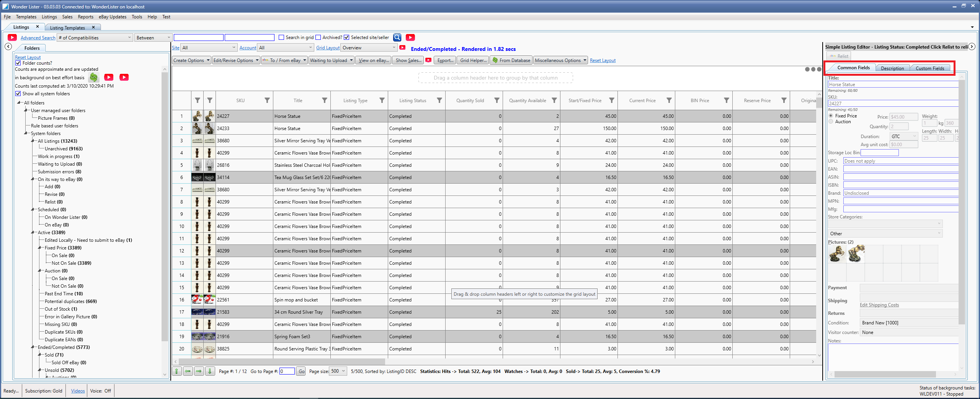Open the eBay Updates menu
The image size is (980, 399).
pyautogui.click(x=113, y=17)
